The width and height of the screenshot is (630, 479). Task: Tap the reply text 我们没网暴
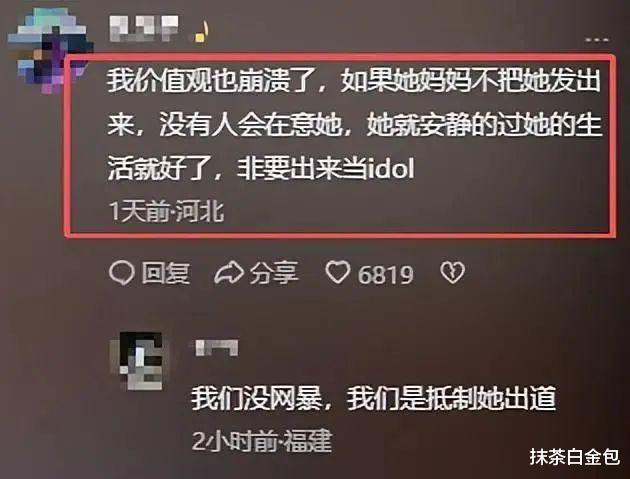click(x=256, y=399)
